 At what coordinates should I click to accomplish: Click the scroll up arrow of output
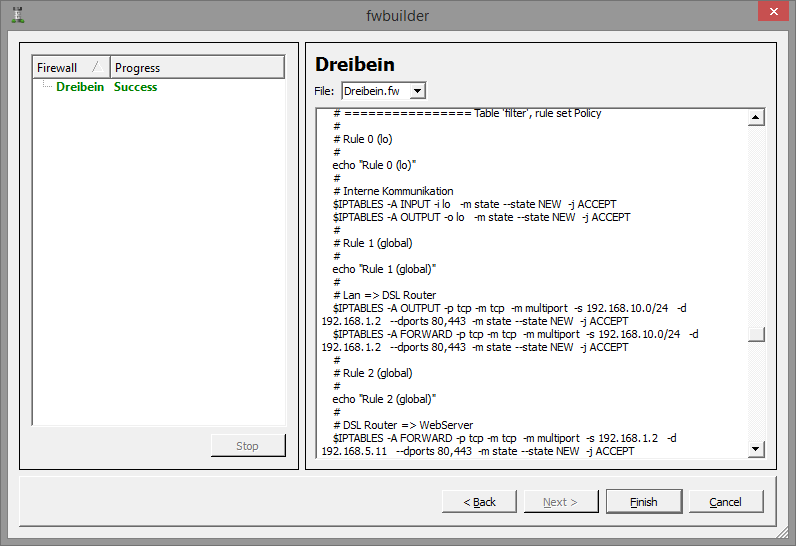coord(756,118)
